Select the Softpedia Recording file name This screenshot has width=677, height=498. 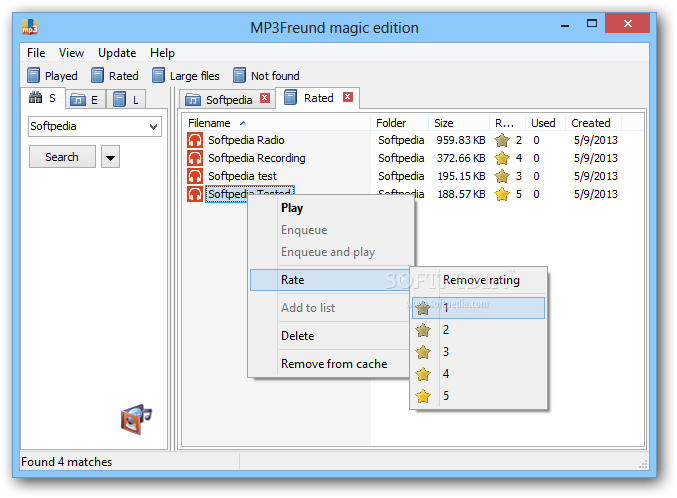(x=257, y=158)
